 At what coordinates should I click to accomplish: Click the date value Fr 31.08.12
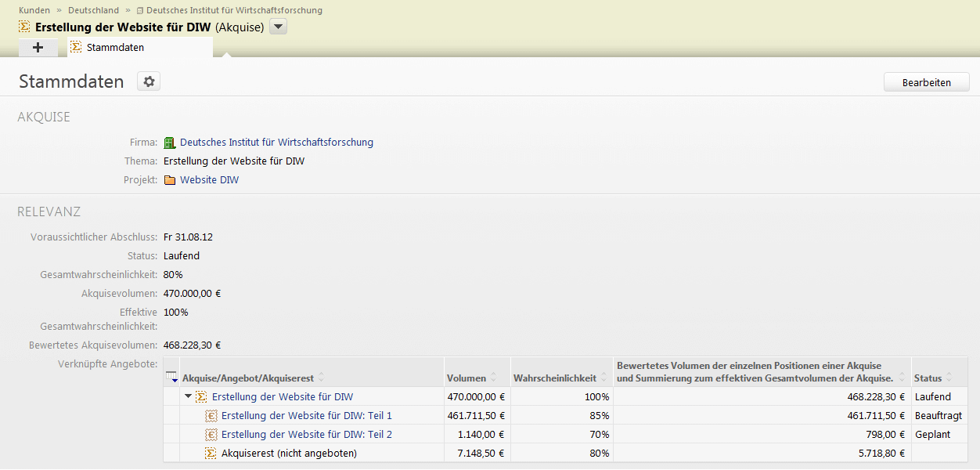[x=188, y=237]
